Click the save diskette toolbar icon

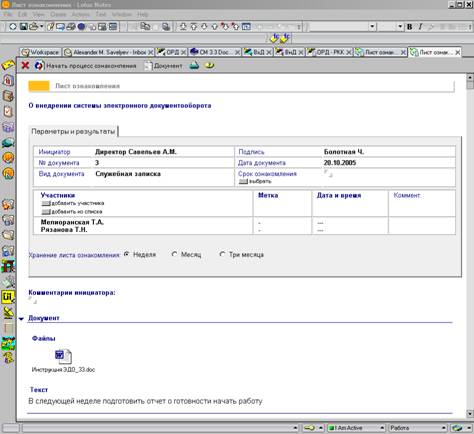tap(23, 27)
